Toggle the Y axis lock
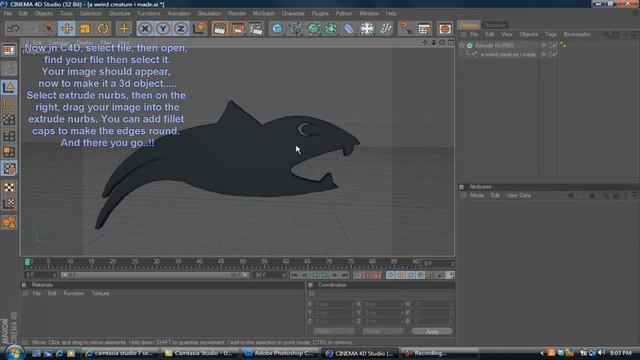This screenshot has width=640, height=360. pos(162,29)
